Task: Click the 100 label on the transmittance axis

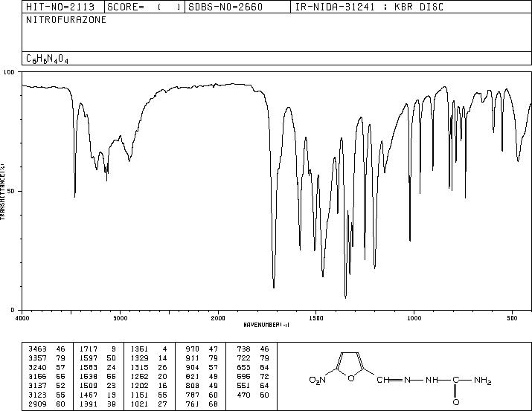Action: pos(9,72)
